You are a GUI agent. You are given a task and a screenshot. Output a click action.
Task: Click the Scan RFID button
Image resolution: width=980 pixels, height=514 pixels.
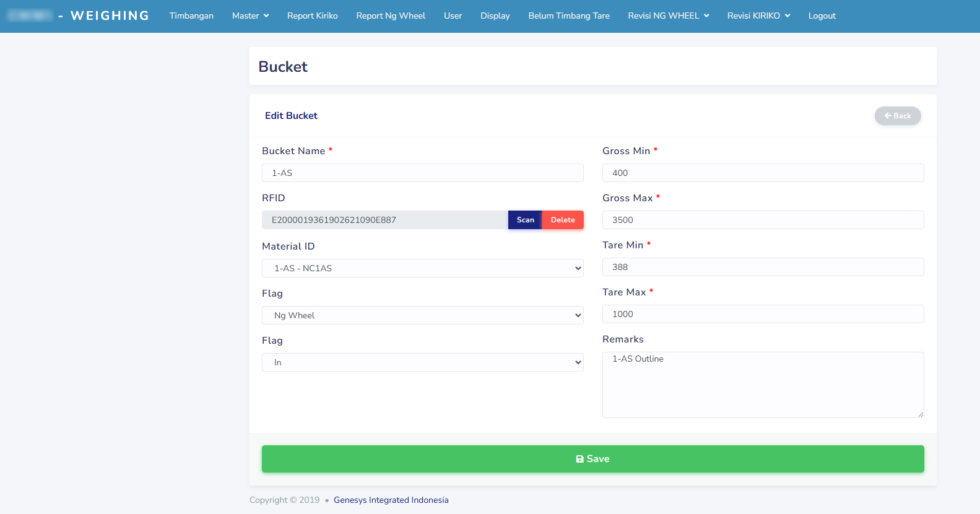[x=525, y=220]
